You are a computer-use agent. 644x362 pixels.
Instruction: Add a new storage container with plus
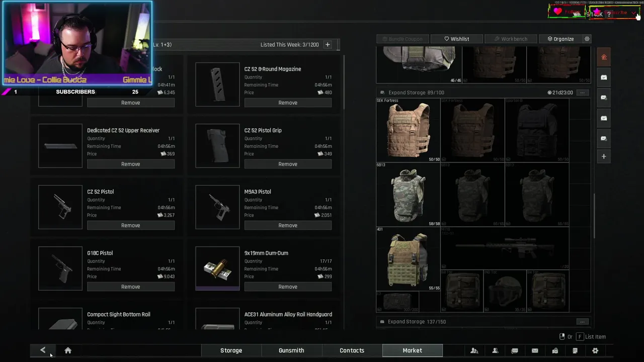(604, 156)
